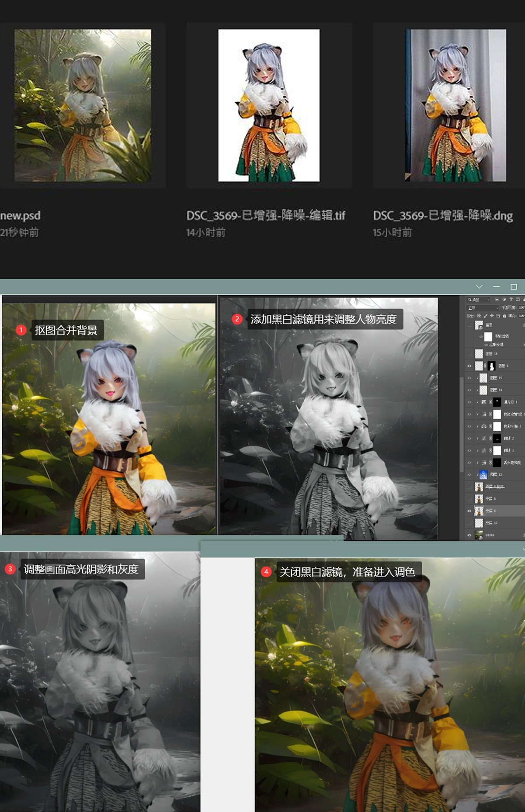Click the type layer filter icon
Viewport: 525px width, 812px height.
tap(511, 299)
